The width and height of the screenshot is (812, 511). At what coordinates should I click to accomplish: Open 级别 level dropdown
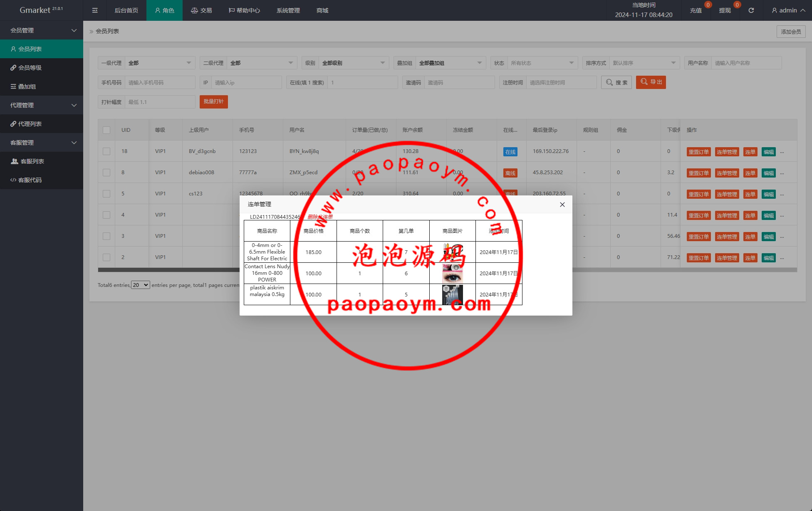click(x=354, y=63)
